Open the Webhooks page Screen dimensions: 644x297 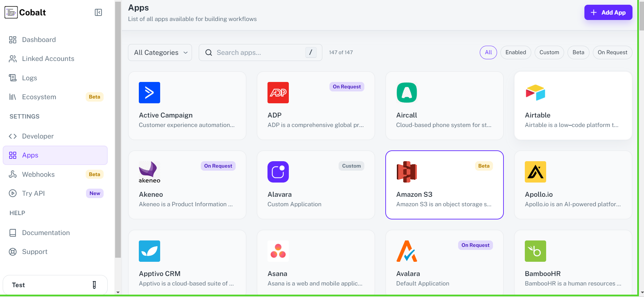coord(55,174)
